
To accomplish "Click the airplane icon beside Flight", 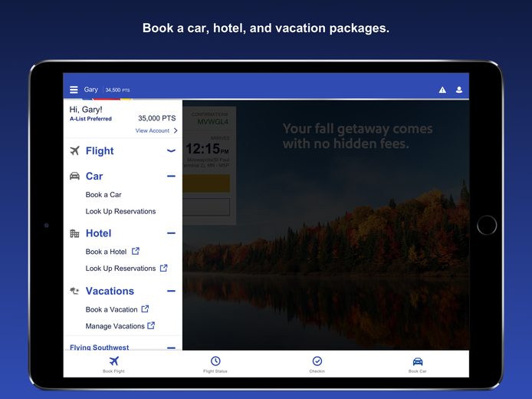I will 74,150.
